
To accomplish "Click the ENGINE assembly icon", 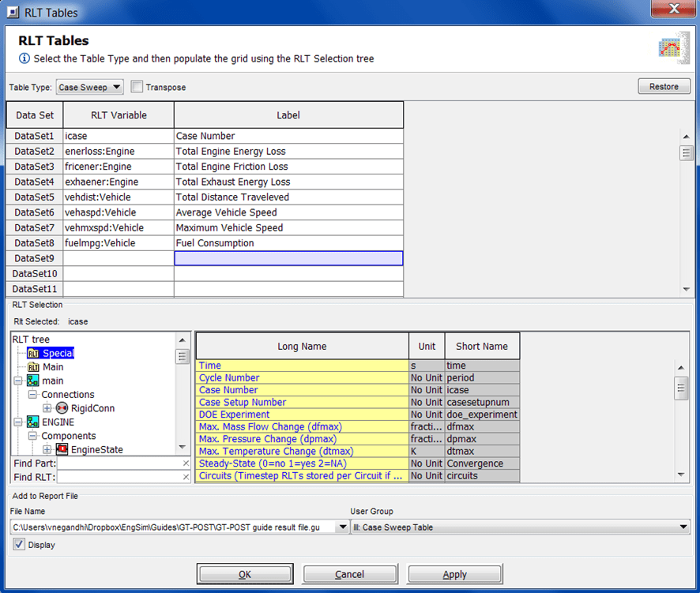I will tap(32, 422).
